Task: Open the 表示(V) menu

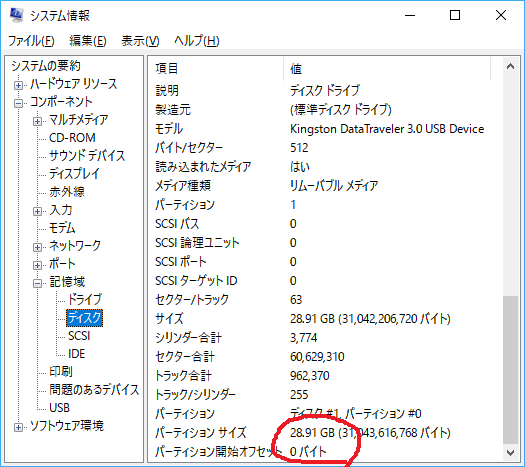Action: click(140, 41)
